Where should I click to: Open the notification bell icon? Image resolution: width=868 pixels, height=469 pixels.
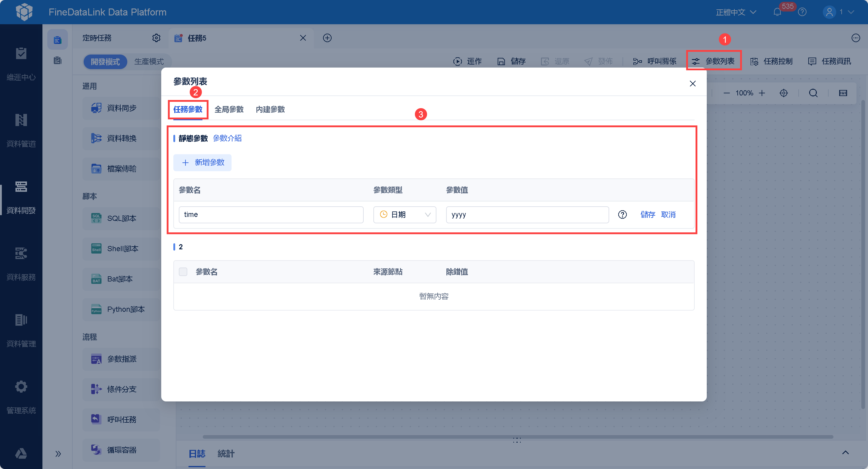click(x=777, y=12)
